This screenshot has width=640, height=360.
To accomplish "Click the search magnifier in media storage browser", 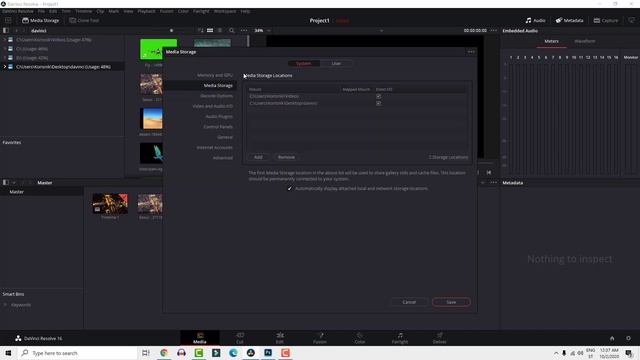I will click(231, 31).
